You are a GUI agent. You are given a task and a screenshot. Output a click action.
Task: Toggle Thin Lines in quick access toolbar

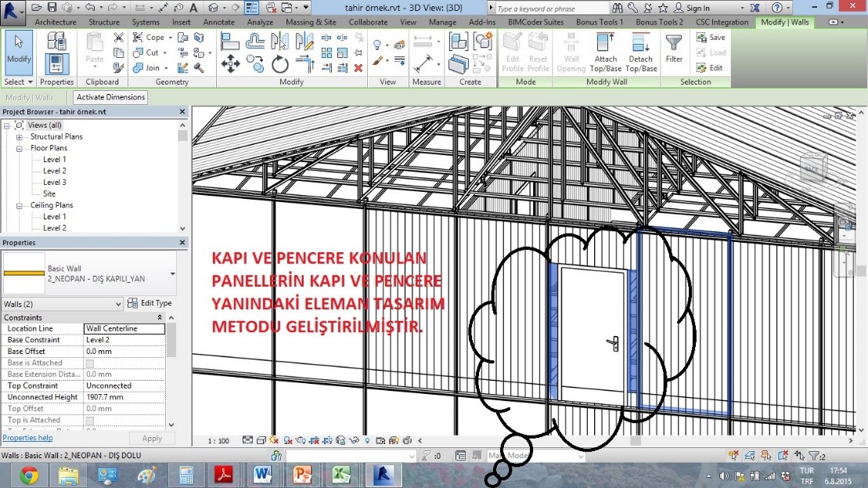click(252, 8)
